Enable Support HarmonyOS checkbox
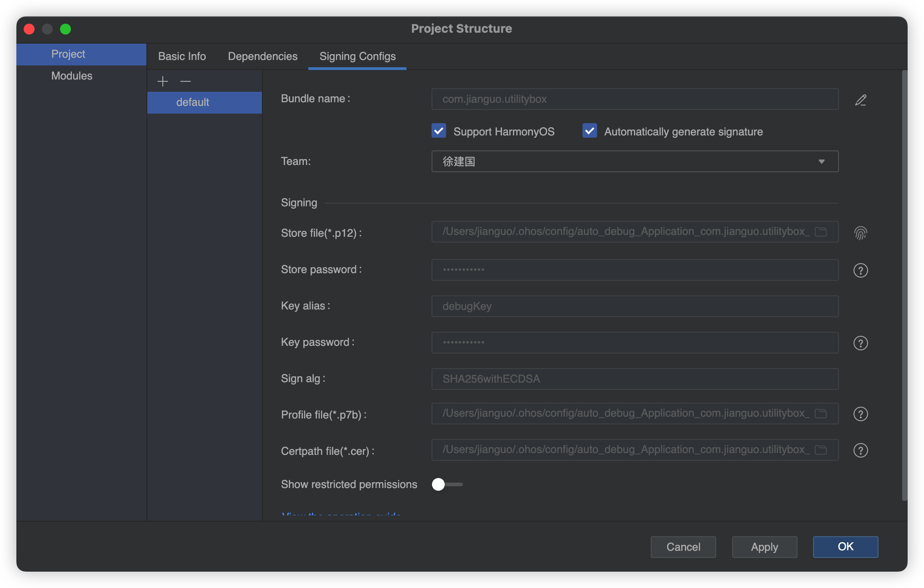The width and height of the screenshot is (924, 588). 438,131
